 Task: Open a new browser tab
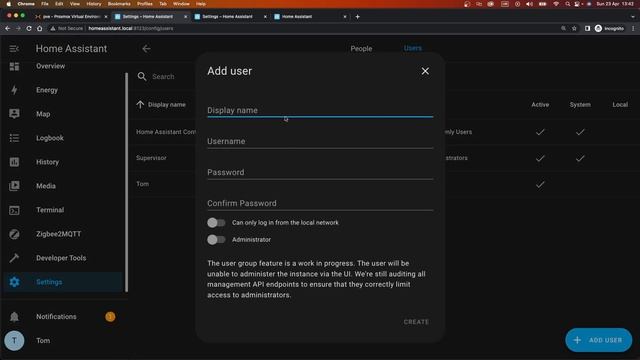tap(358, 17)
